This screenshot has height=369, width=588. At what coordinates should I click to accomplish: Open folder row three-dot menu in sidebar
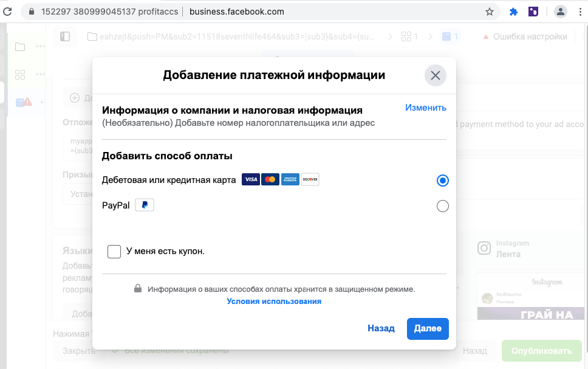(40, 47)
